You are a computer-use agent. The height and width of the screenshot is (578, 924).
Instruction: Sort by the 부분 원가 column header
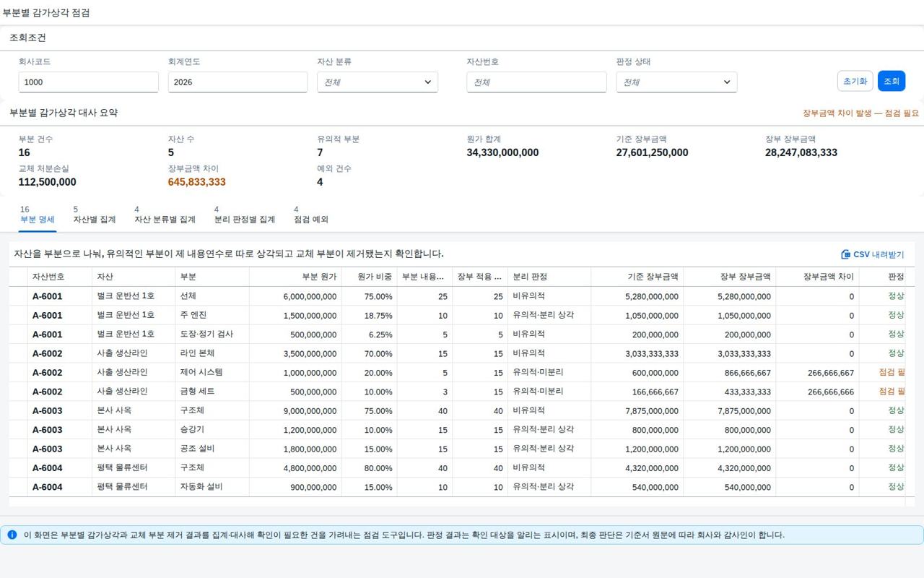(x=296, y=277)
